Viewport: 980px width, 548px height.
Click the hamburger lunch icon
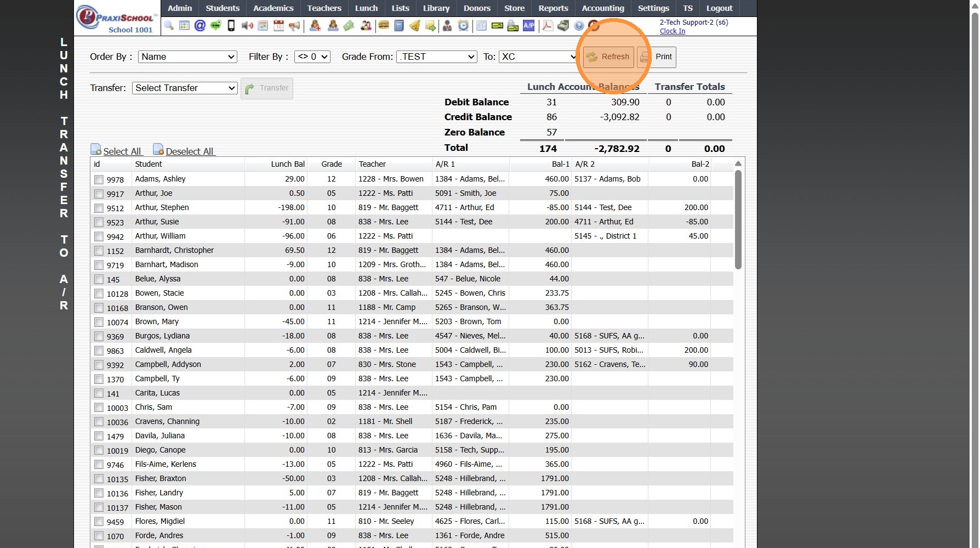384,26
